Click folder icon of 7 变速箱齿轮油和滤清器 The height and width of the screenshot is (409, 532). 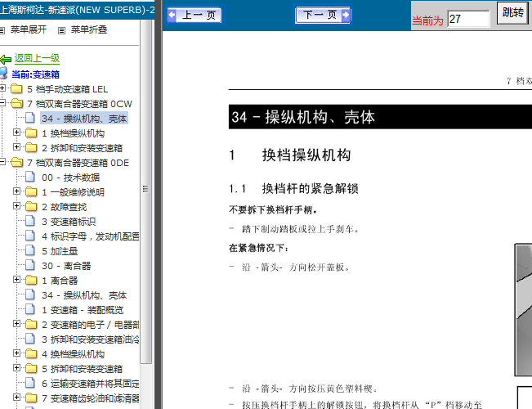tap(31, 398)
